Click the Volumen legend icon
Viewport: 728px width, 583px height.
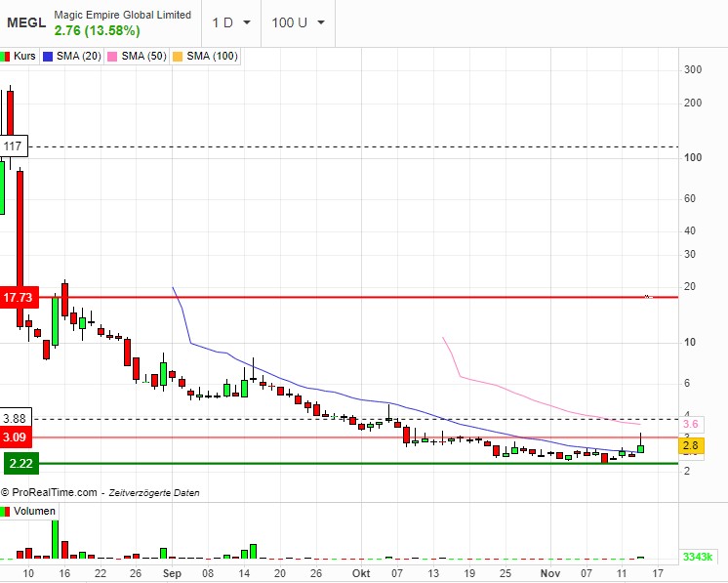[7, 511]
